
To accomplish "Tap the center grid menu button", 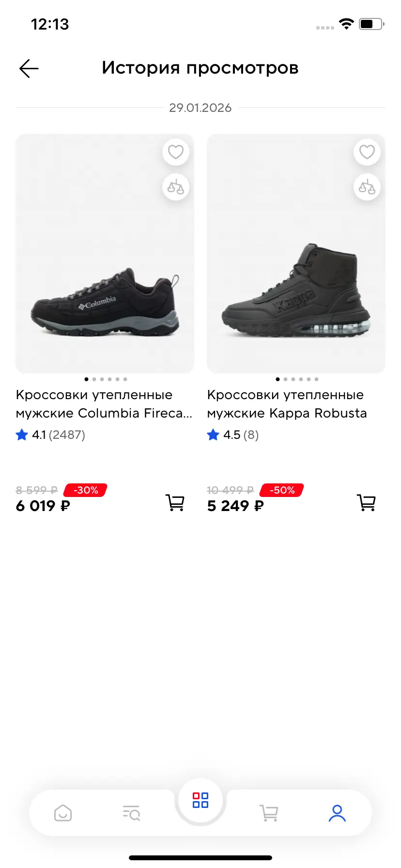I will [200, 800].
